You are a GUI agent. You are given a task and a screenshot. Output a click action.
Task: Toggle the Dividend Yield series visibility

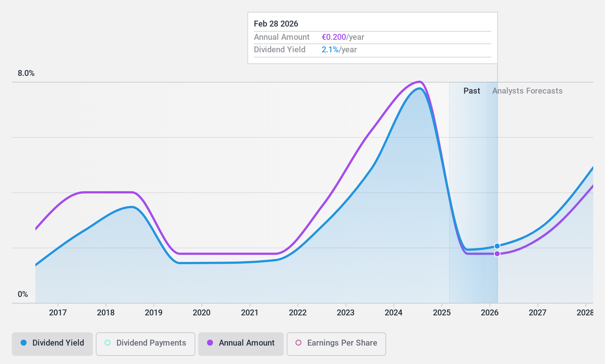[52, 343]
